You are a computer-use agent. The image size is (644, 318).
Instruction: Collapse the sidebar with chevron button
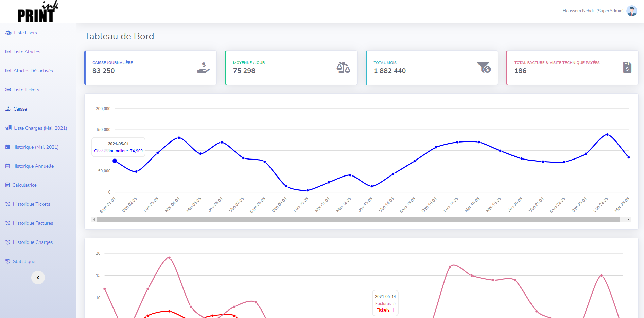point(38,278)
